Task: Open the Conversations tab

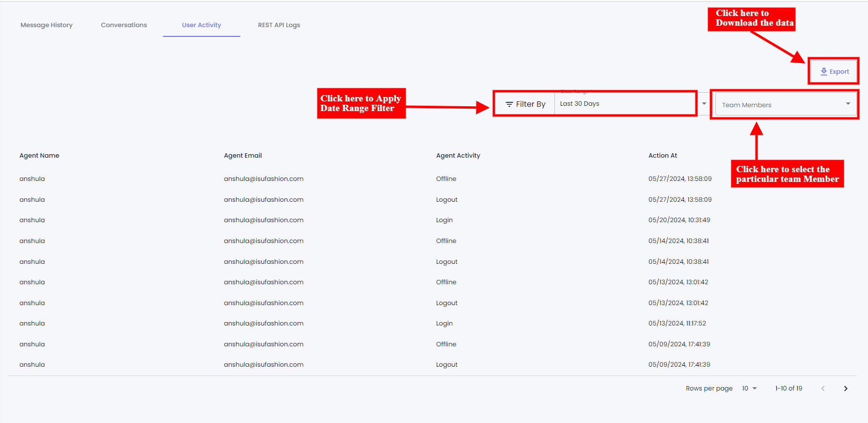Action: [124, 25]
